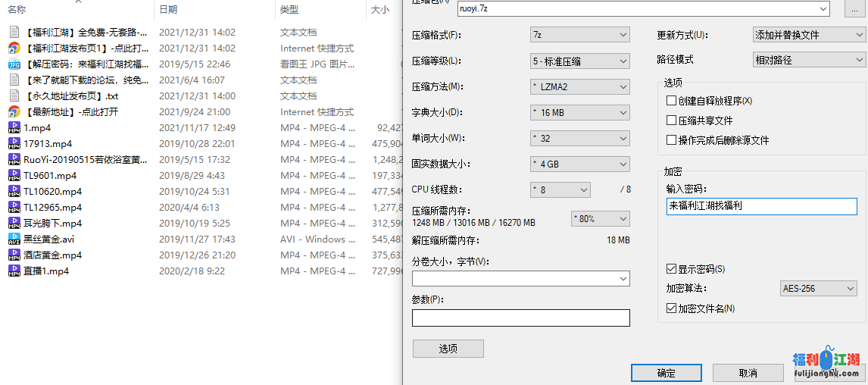Click the 取消 button
Image resolution: width=868 pixels, height=385 pixels.
click(748, 373)
